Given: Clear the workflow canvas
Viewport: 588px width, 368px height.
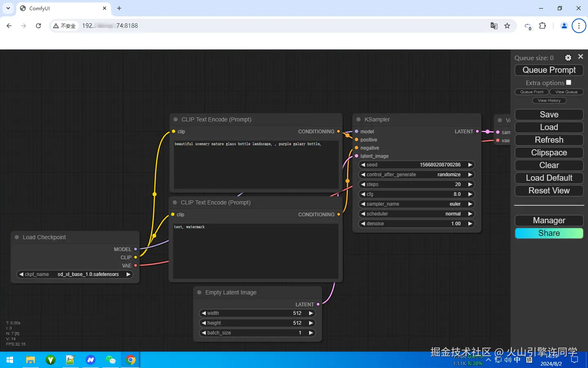Looking at the screenshot, I should coord(549,165).
